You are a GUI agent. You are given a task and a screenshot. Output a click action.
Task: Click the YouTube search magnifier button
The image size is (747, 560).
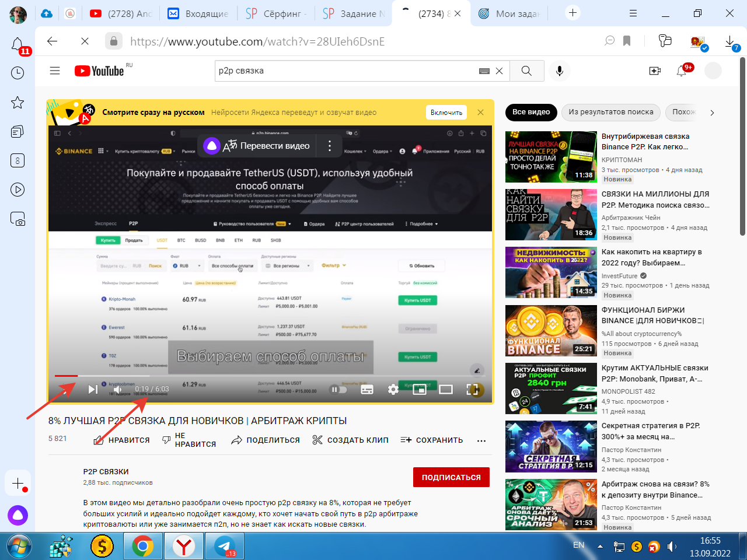(526, 71)
